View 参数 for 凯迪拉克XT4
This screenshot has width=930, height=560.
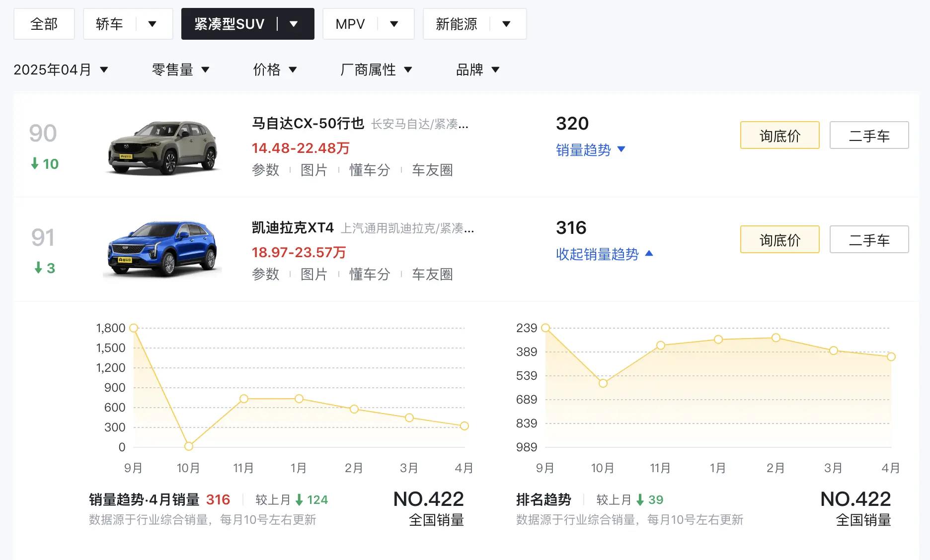click(266, 274)
